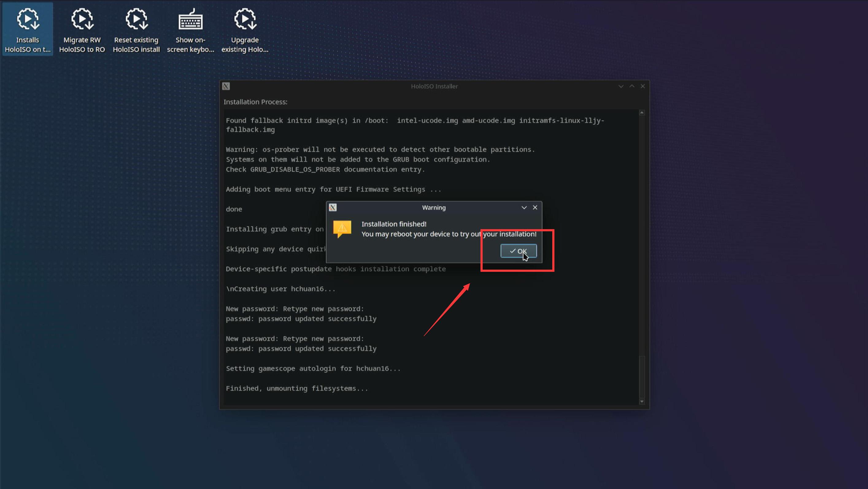Open the Upgrade existing HoloISO shortcut
Viewport: 868px width, 489px height.
(x=245, y=30)
